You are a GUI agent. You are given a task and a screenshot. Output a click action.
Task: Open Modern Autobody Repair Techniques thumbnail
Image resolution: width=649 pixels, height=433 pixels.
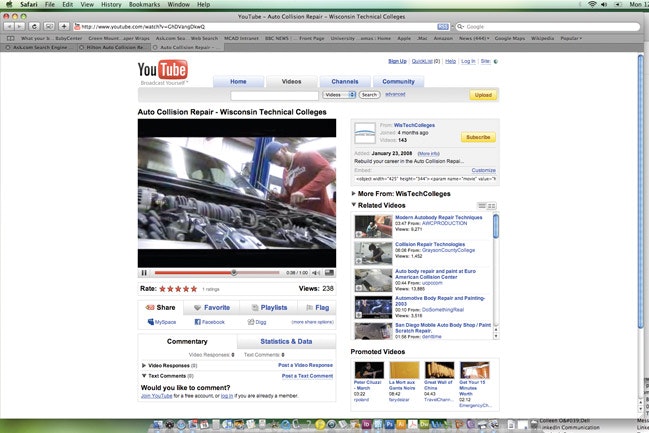tap(373, 226)
